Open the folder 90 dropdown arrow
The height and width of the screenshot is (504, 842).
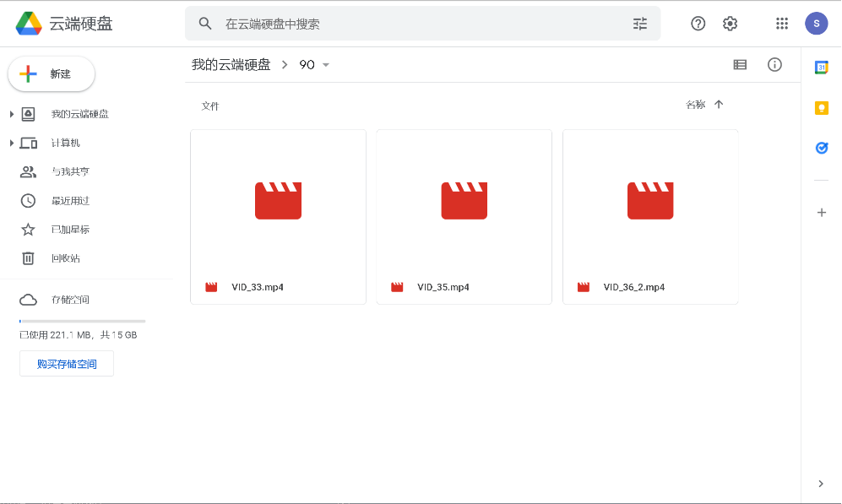coord(326,65)
